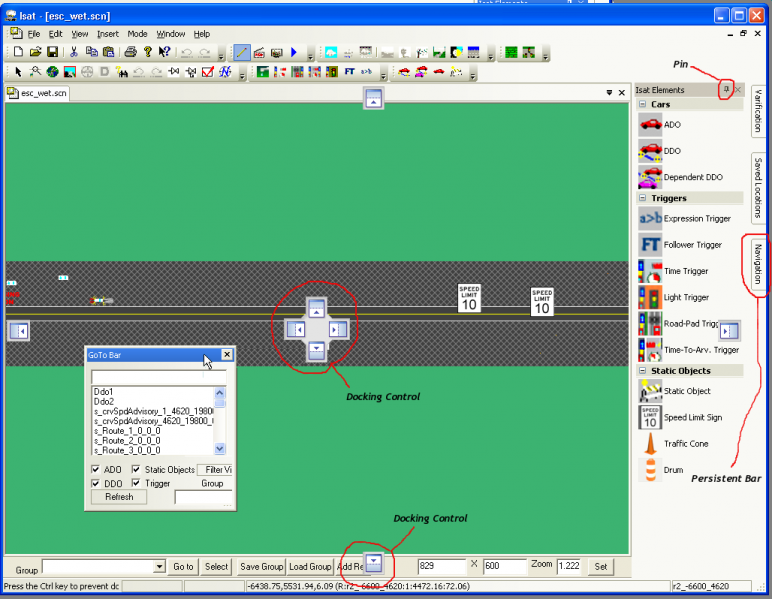The height and width of the screenshot is (599, 772).
Task: Pick the Follower Trigger element
Action: tap(680, 245)
